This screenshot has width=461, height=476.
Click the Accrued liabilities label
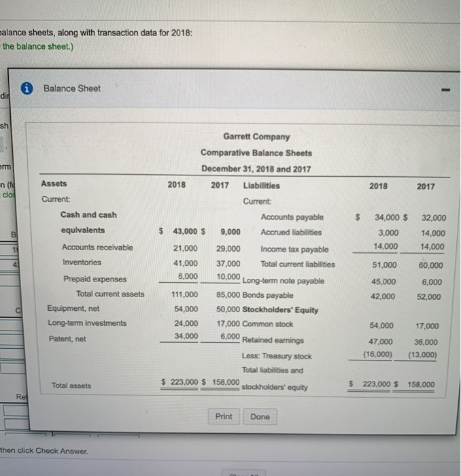[291, 233]
